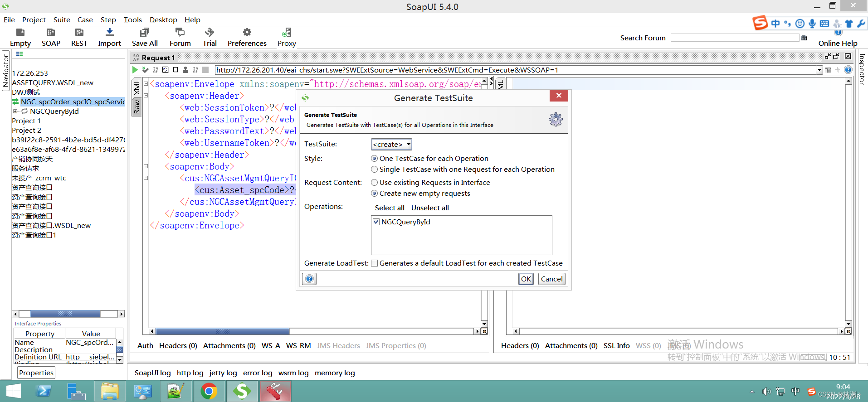The height and width of the screenshot is (402, 868).
Task: Collapse the soapenv:Envelope XML fold
Action: coord(146,83)
